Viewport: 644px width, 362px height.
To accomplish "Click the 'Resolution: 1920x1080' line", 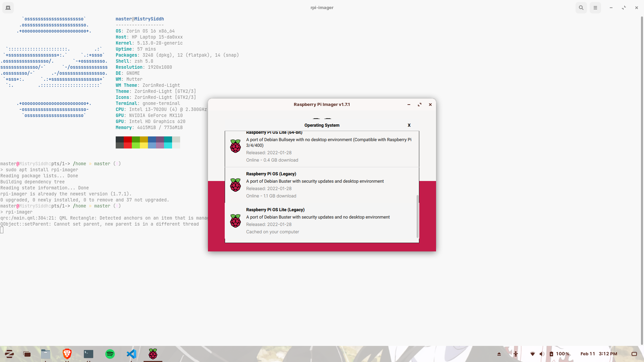I will 144,67.
